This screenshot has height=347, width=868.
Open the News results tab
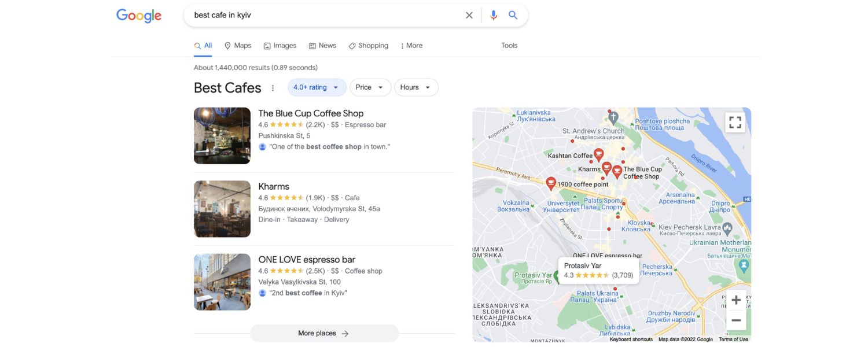tap(322, 46)
